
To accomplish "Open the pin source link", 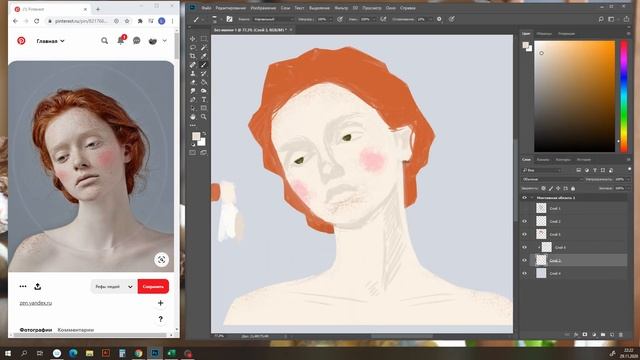I will 36,303.
